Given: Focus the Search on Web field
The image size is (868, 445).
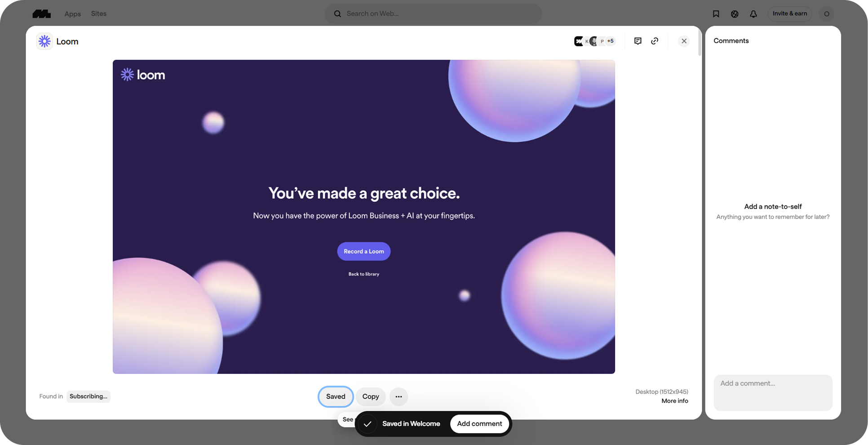Looking at the screenshot, I should [433, 13].
